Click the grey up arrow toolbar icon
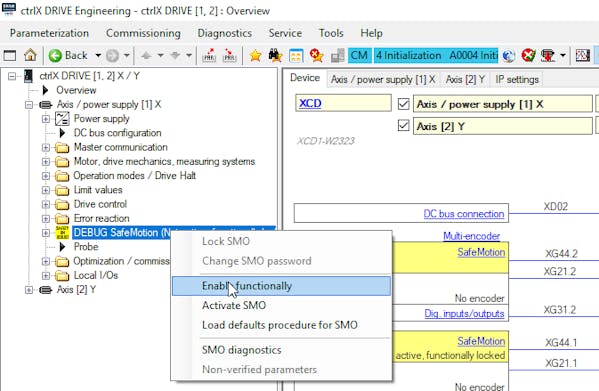Screen dimensions: 599x391 coord(146,56)
